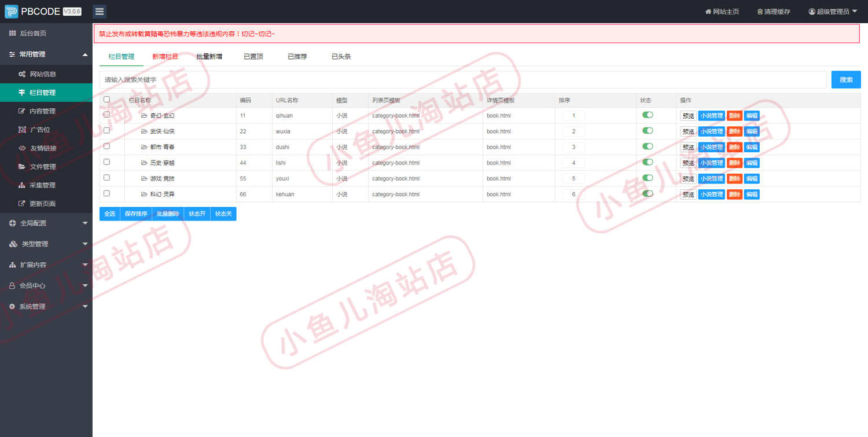Click the PBCODE logo icon
This screenshot has width=868, height=437.
coord(12,11)
